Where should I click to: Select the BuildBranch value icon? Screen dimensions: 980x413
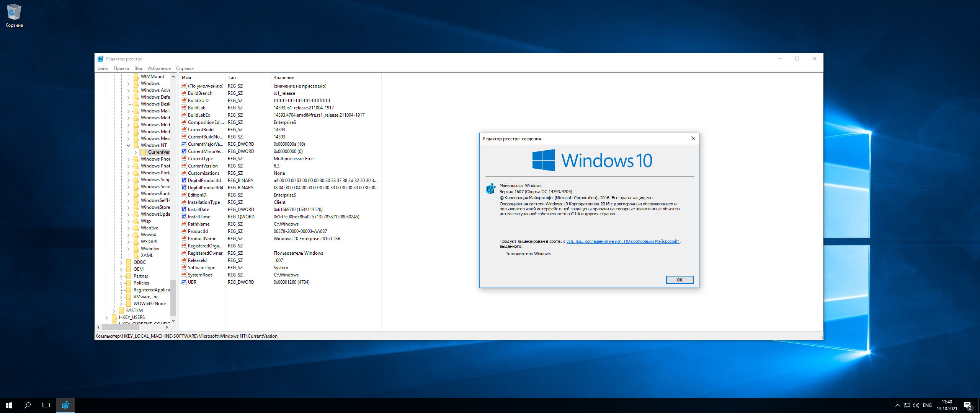click(184, 93)
